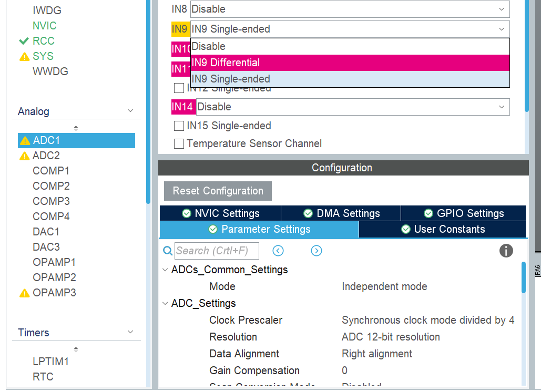
Task: Switch to the DMA Settings tab
Action: point(341,213)
